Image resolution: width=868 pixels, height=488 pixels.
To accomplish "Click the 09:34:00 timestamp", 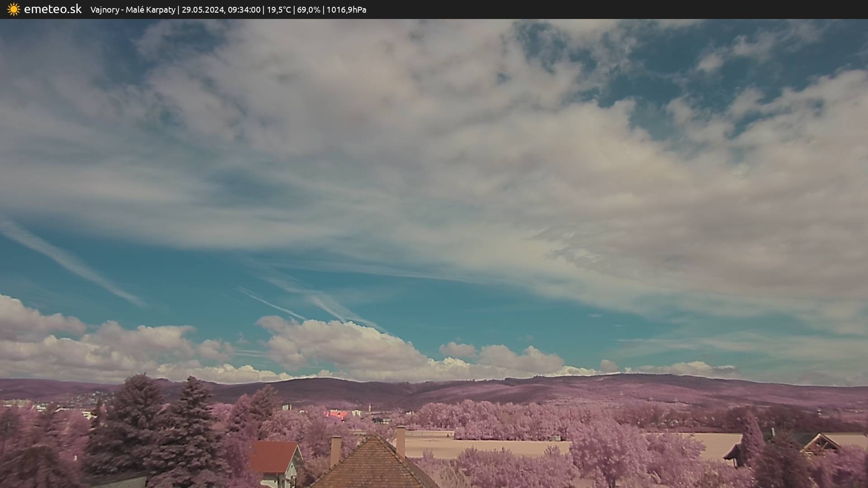I will click(244, 9).
